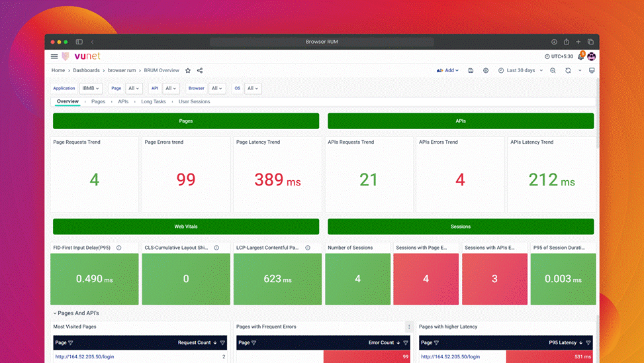Click info icon beside FID-First Input Delay
This screenshot has width=644, height=363.
[x=119, y=248]
